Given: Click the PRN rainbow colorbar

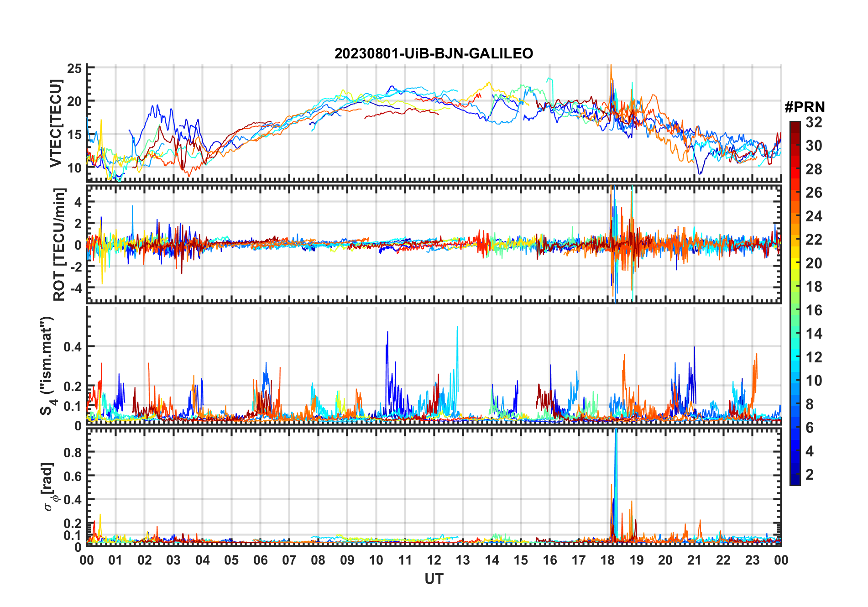Looking at the screenshot, I should click(795, 303).
